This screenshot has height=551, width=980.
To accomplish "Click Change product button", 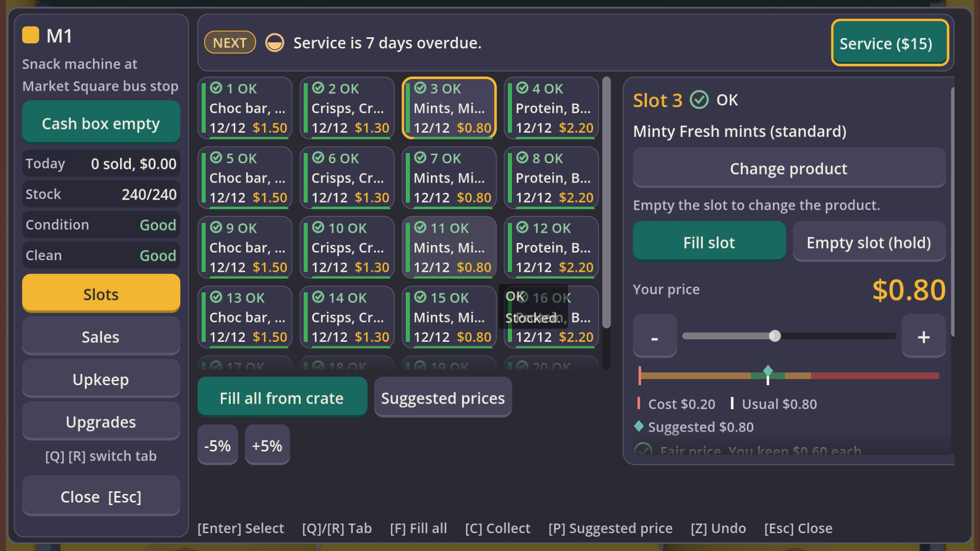I will coord(789,168).
